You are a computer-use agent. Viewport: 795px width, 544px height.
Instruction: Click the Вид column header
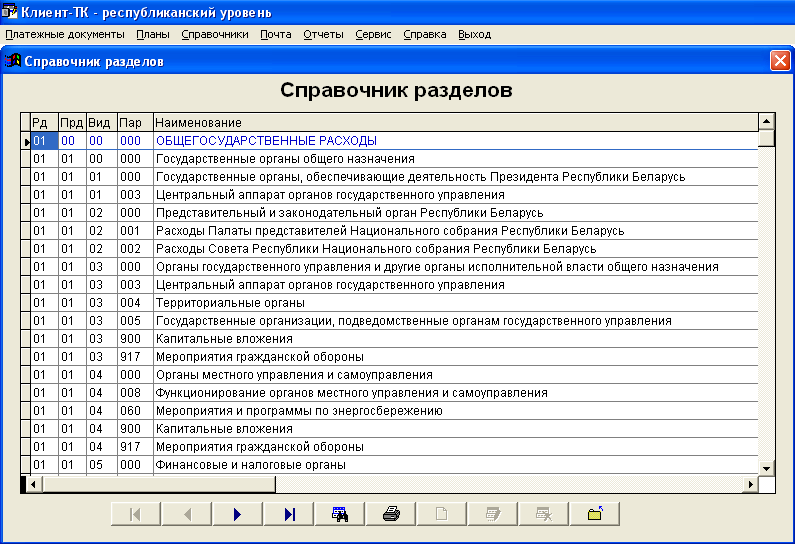coord(101,122)
